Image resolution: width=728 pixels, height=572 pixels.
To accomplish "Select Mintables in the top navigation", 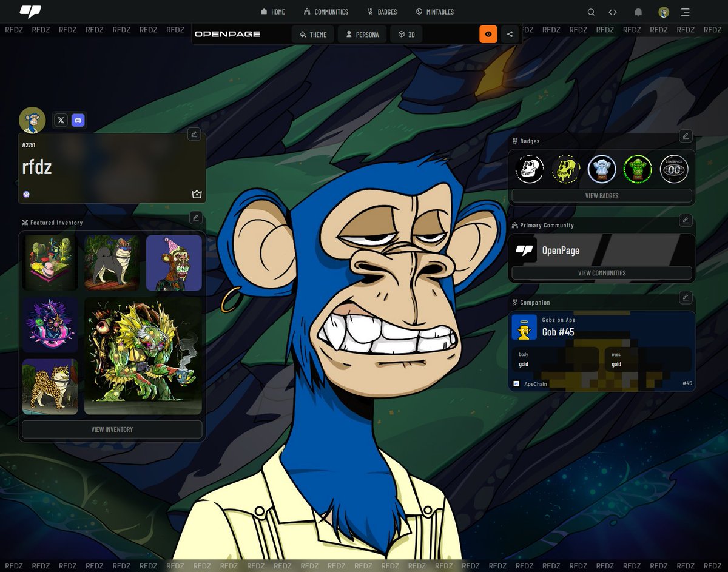I will tap(434, 12).
